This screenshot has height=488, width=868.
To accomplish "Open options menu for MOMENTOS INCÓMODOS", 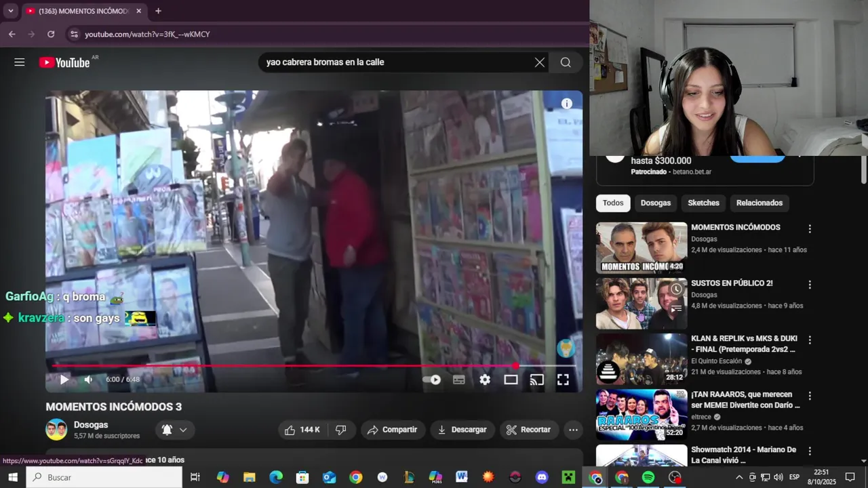I will [x=809, y=229].
